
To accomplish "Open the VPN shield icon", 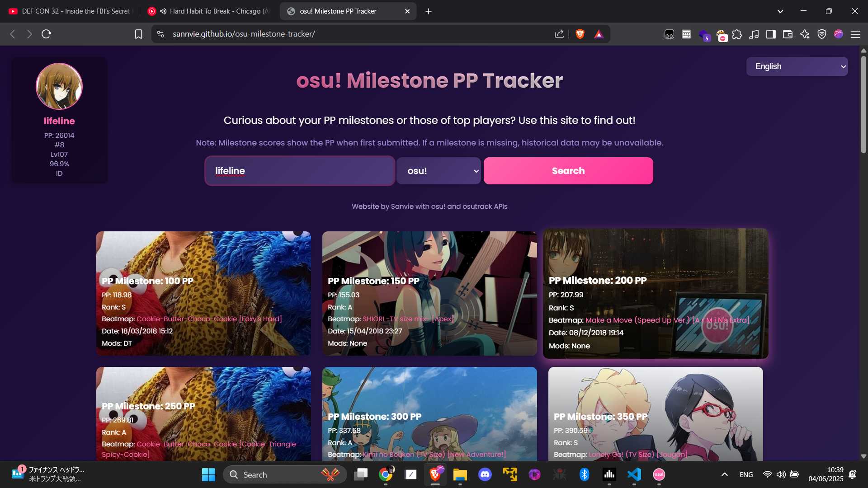I will 822,34.
